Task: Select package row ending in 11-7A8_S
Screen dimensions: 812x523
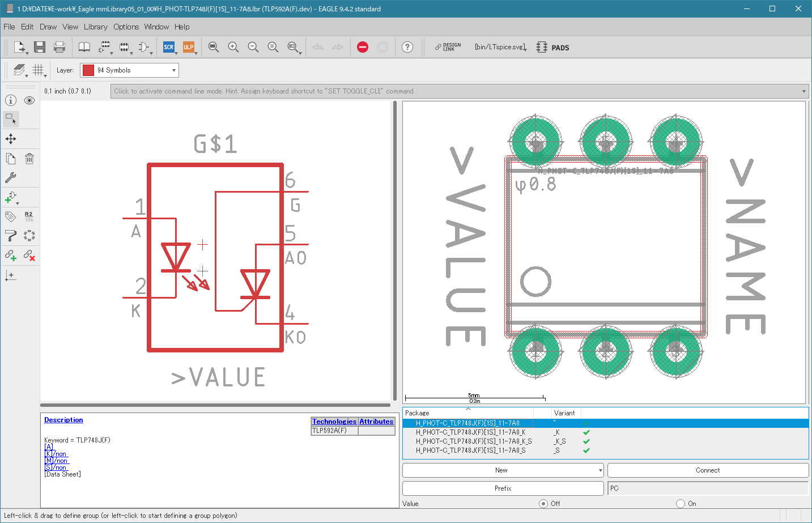Action: (x=605, y=450)
